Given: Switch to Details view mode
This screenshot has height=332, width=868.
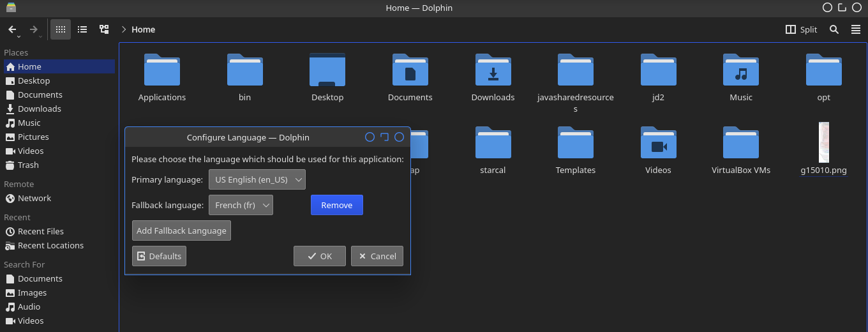Looking at the screenshot, I should (104, 29).
